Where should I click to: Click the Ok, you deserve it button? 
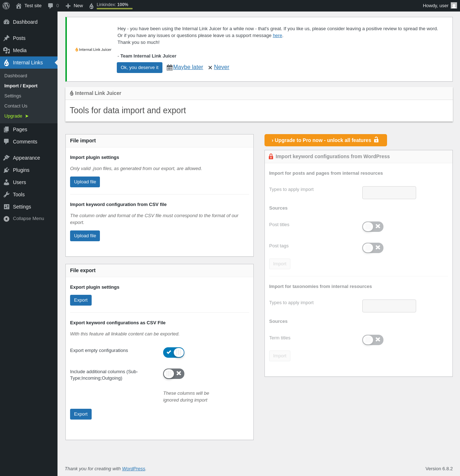[x=139, y=68]
